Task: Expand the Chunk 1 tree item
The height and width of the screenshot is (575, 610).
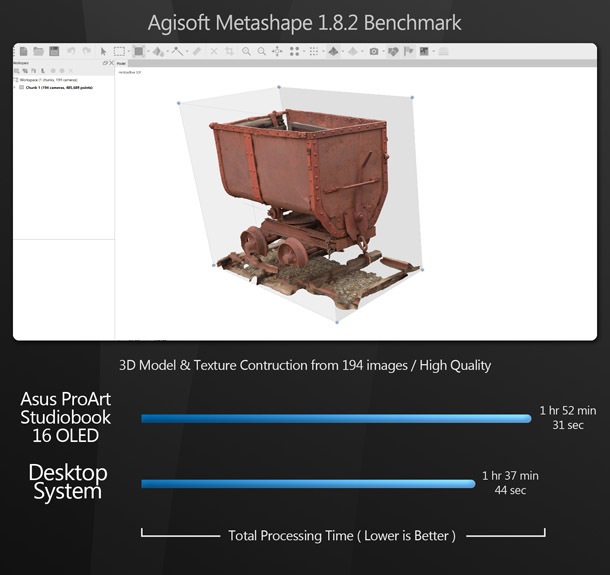Action: [15, 87]
